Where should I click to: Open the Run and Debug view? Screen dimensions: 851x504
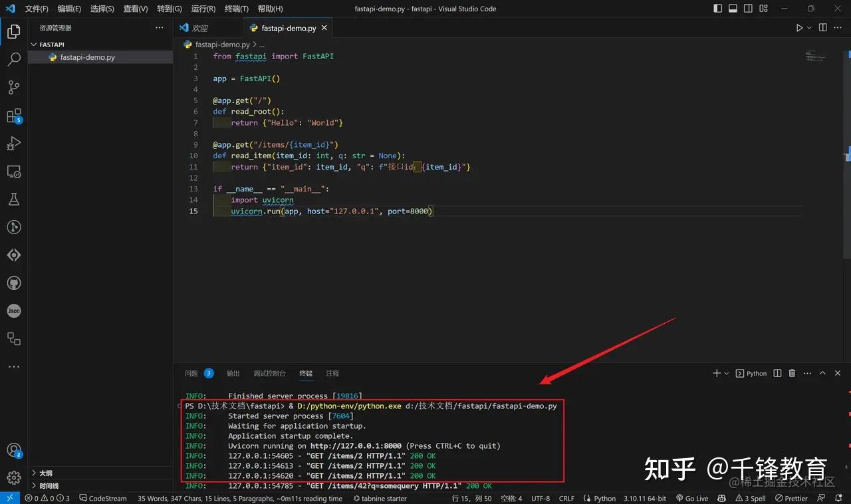pyautogui.click(x=14, y=144)
